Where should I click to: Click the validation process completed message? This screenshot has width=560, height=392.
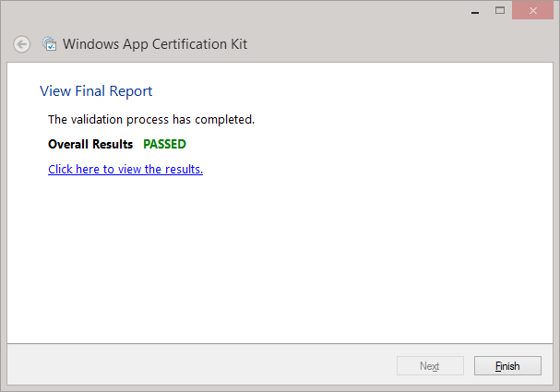tap(150, 119)
